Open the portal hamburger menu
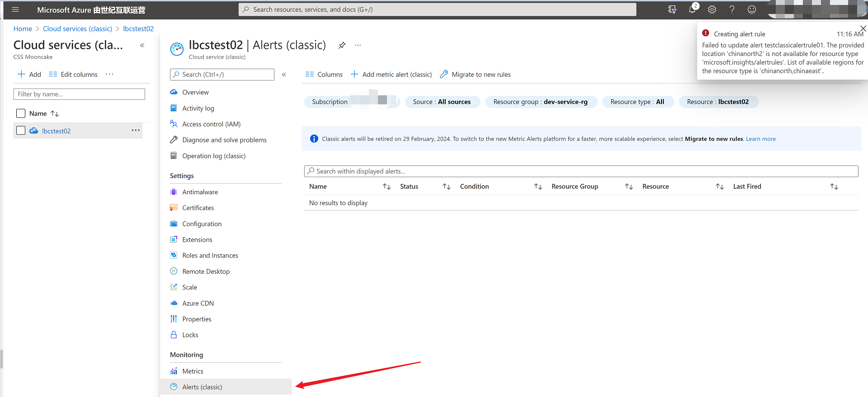 coord(15,9)
